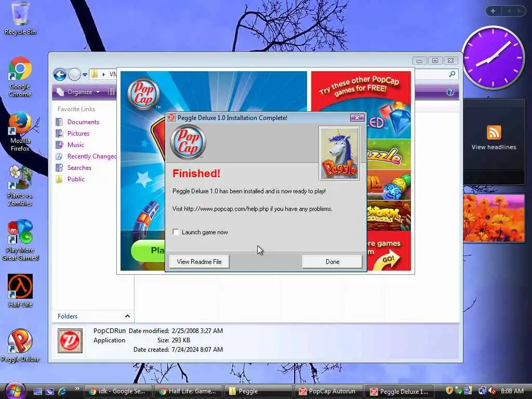The height and width of the screenshot is (399, 532).
Task: Click the Zuma game banner
Action: click(389, 185)
